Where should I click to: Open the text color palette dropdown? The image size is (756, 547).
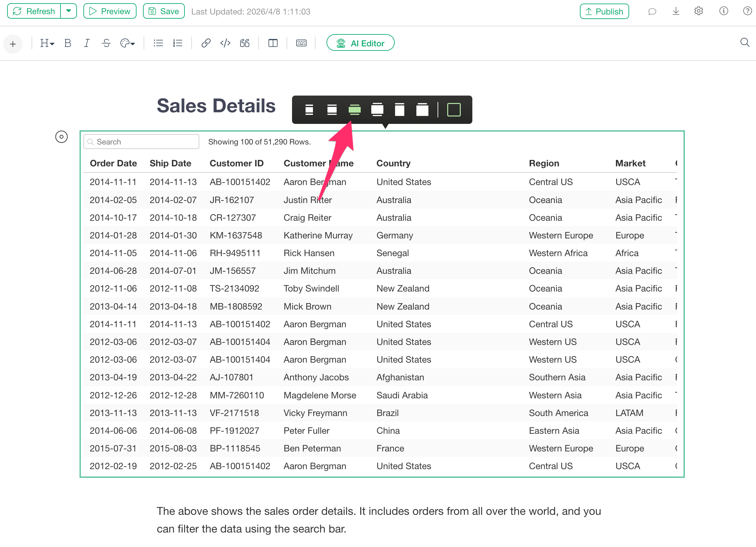coord(127,43)
